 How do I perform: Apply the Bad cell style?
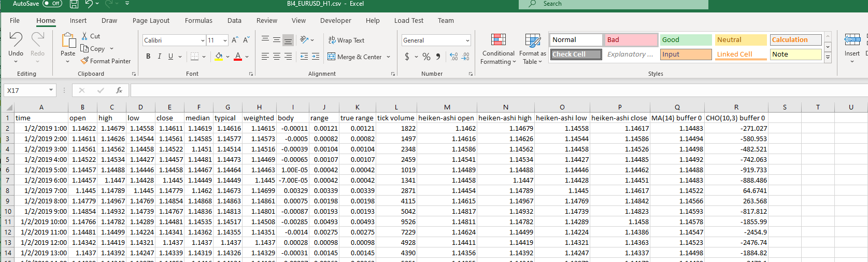coord(631,40)
